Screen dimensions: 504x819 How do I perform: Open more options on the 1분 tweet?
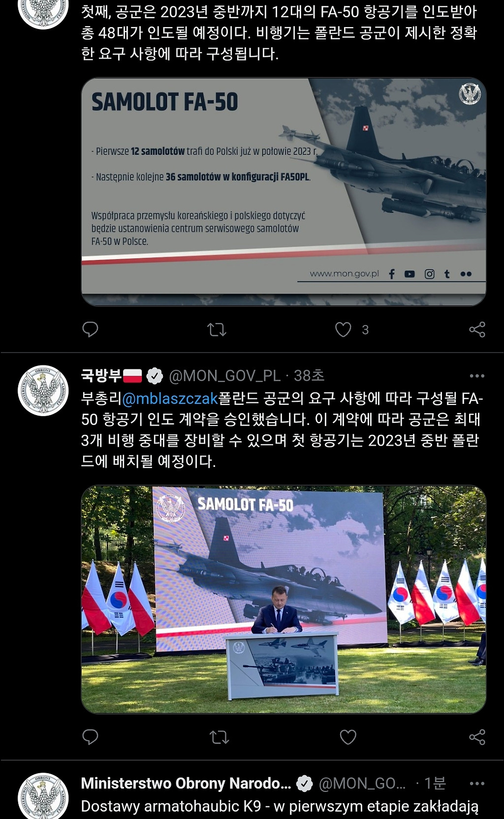(477, 783)
